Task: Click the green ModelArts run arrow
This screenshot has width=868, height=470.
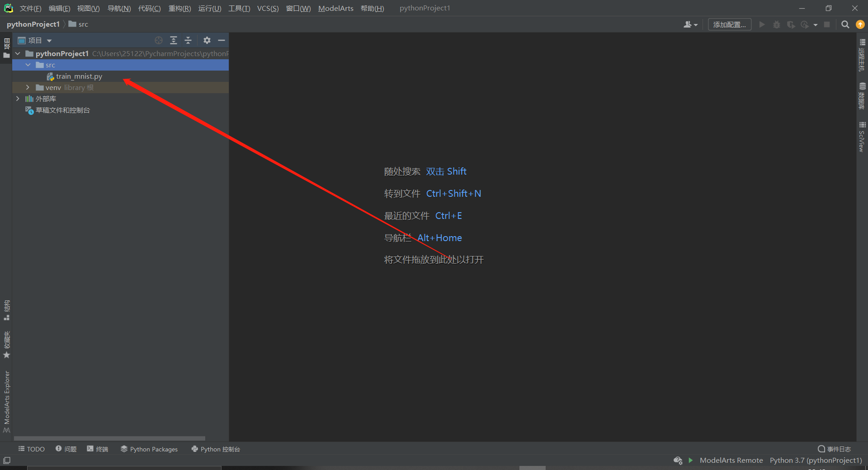Action: [691, 461]
